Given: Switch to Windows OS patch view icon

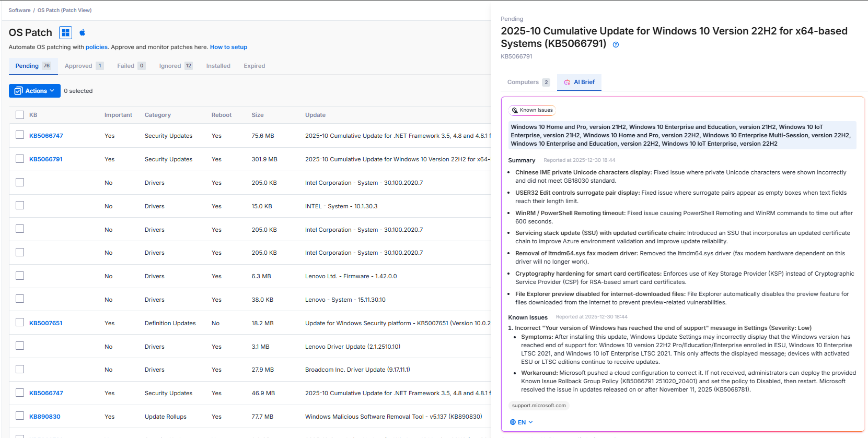Looking at the screenshot, I should [x=65, y=32].
